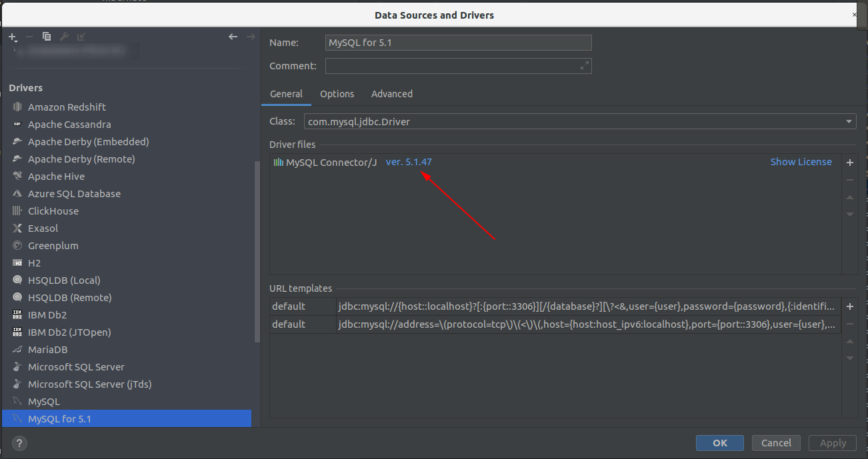Image resolution: width=868 pixels, height=459 pixels.
Task: Open help with question mark button
Action: point(19,443)
